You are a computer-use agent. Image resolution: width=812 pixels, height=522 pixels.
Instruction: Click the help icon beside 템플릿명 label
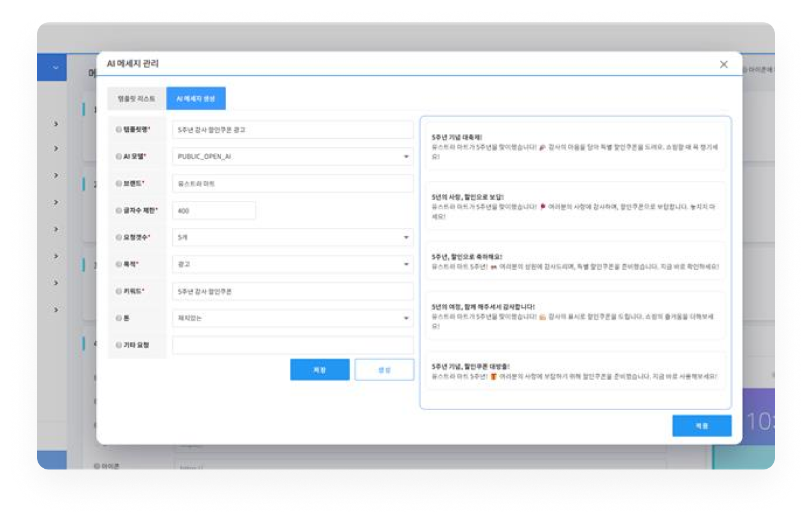click(118, 130)
